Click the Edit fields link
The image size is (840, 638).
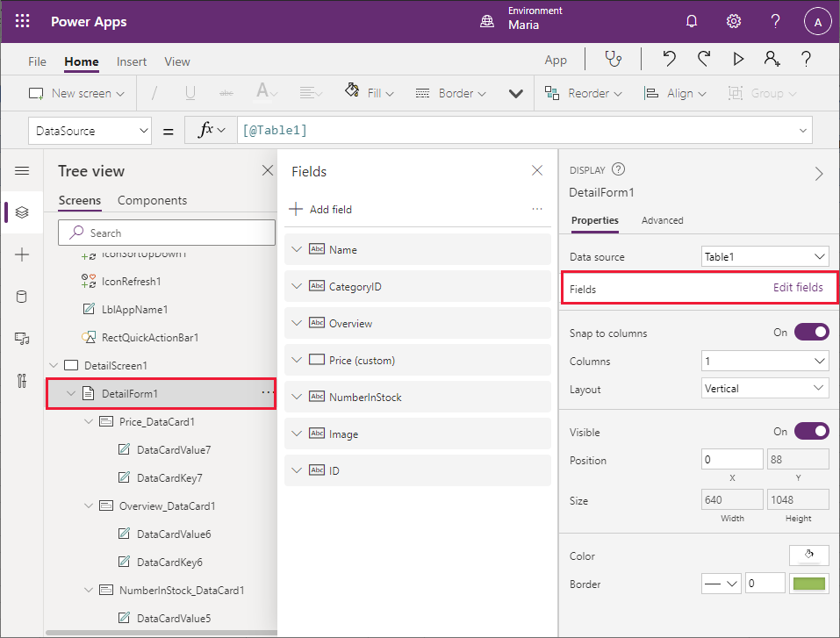tap(797, 288)
